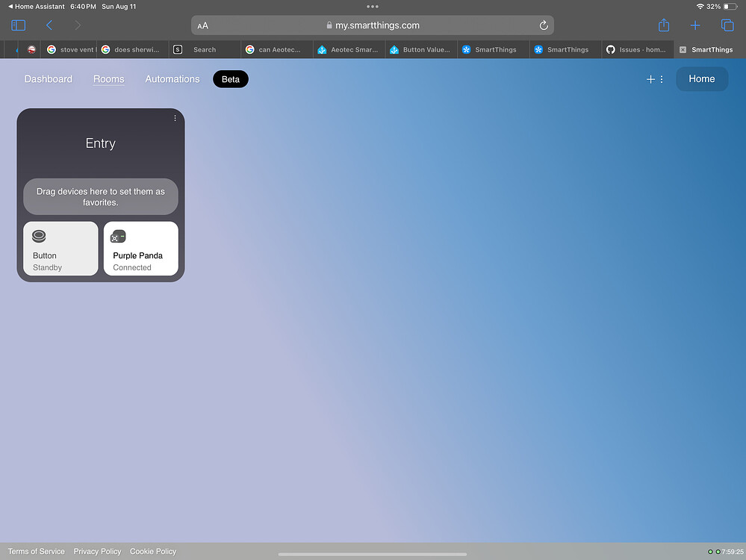Switch to the GitHub Issues browser tab
746x560 pixels.
coord(637,49)
